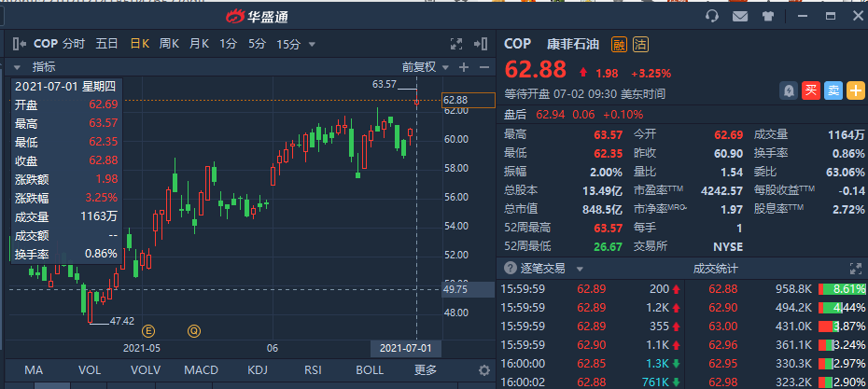Screen dimensions: 868x389
Task: Select 周K weekly candlestick tab
Action: (169, 44)
